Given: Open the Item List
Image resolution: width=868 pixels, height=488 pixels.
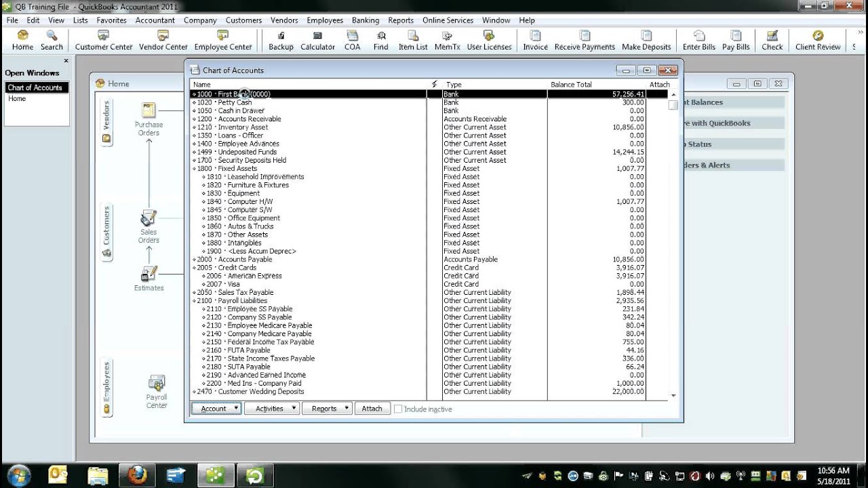Looking at the screenshot, I should 413,41.
